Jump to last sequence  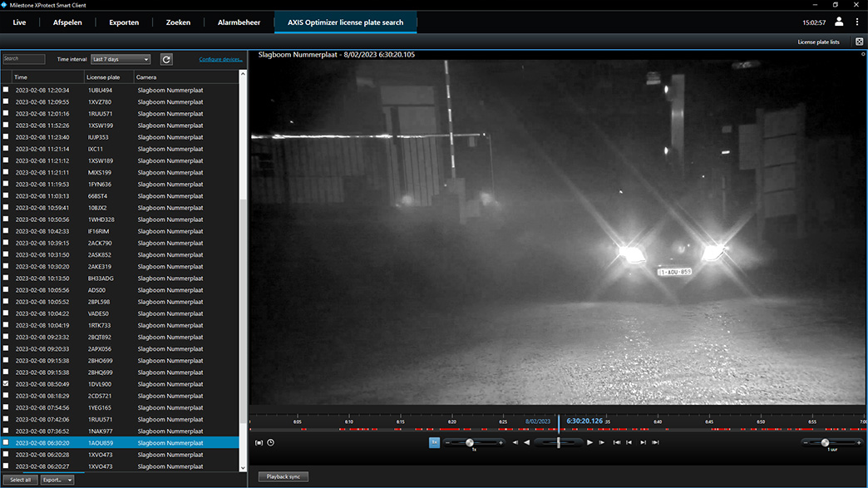(655, 442)
